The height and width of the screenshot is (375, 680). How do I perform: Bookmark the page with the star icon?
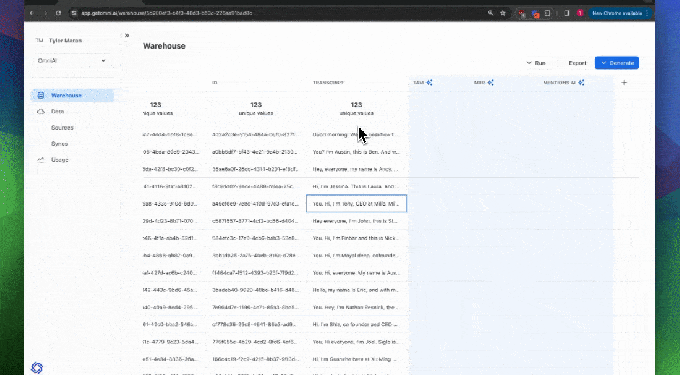[x=503, y=13]
